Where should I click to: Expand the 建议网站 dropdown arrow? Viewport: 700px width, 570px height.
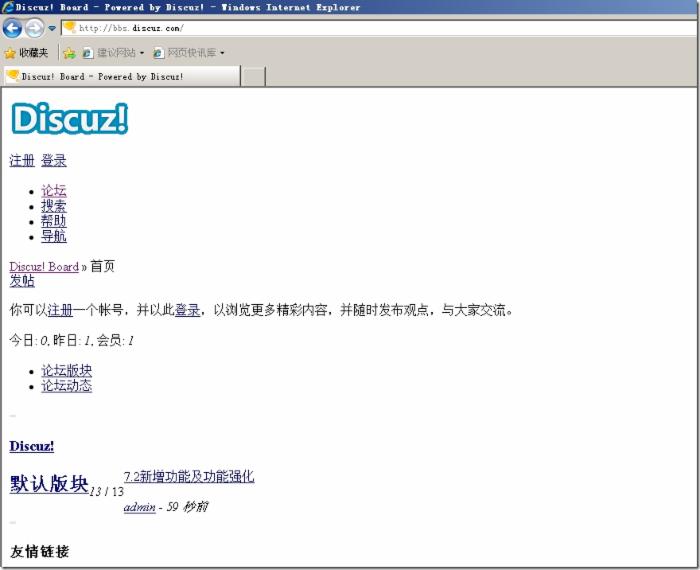click(x=142, y=53)
